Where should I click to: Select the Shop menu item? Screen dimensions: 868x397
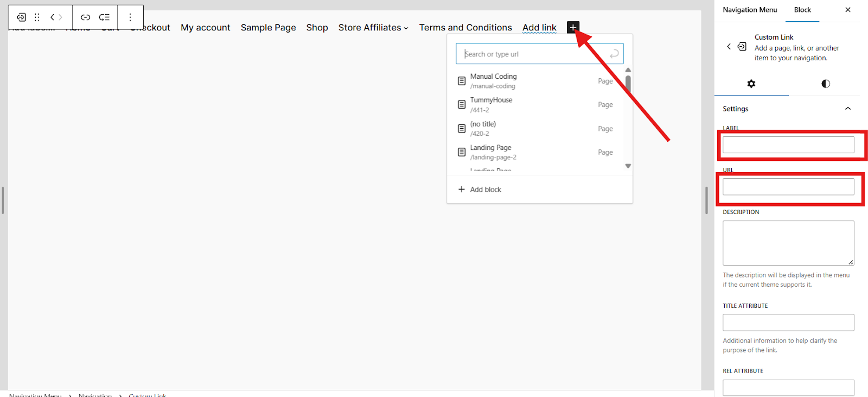317,28
